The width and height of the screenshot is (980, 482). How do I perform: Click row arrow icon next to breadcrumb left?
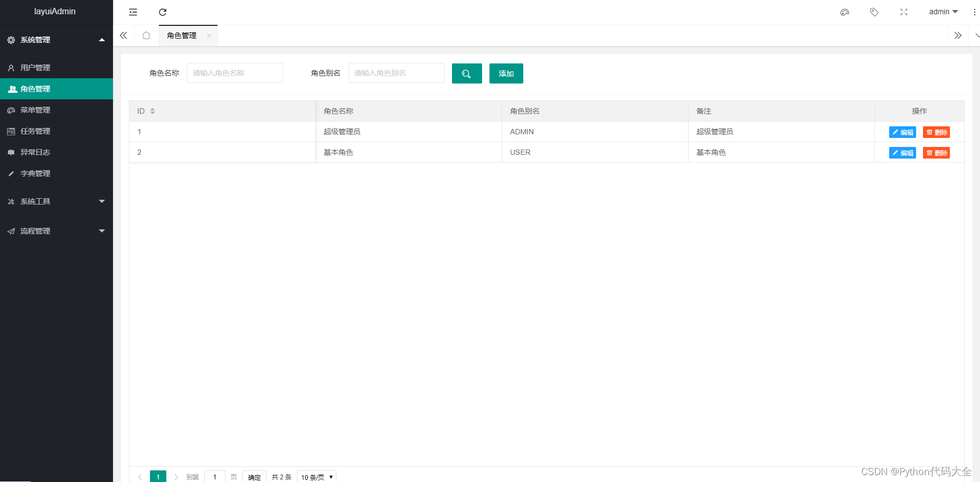(x=124, y=35)
